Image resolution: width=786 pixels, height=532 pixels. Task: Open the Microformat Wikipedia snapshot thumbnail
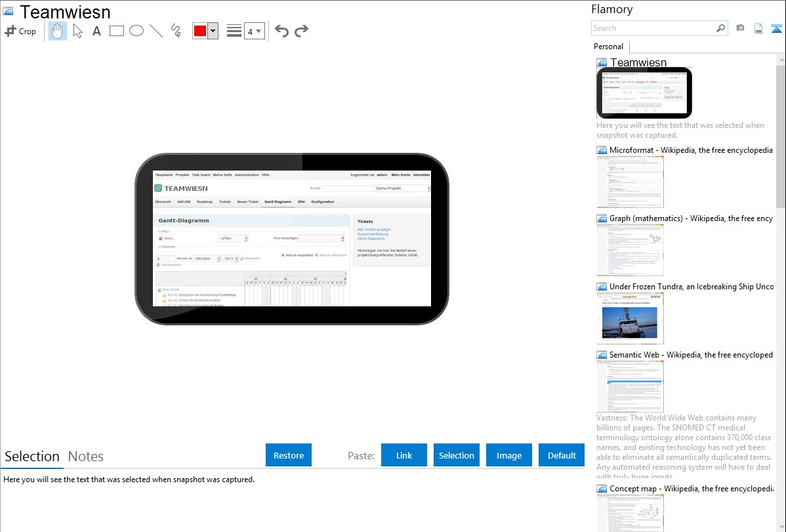(630, 182)
